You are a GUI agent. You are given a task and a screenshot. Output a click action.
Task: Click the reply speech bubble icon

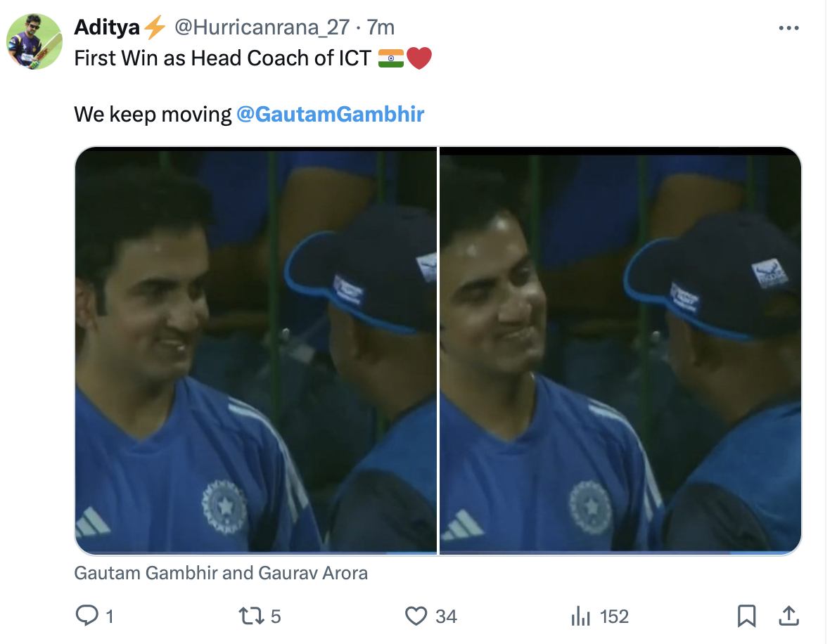pos(87,617)
